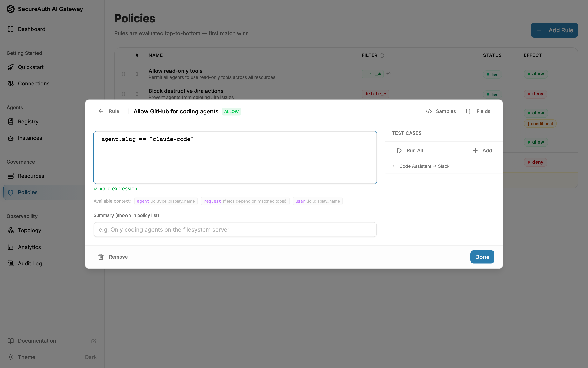Click the SecureAuth logo icon
This screenshot has height=368, width=588.
(x=10, y=9)
